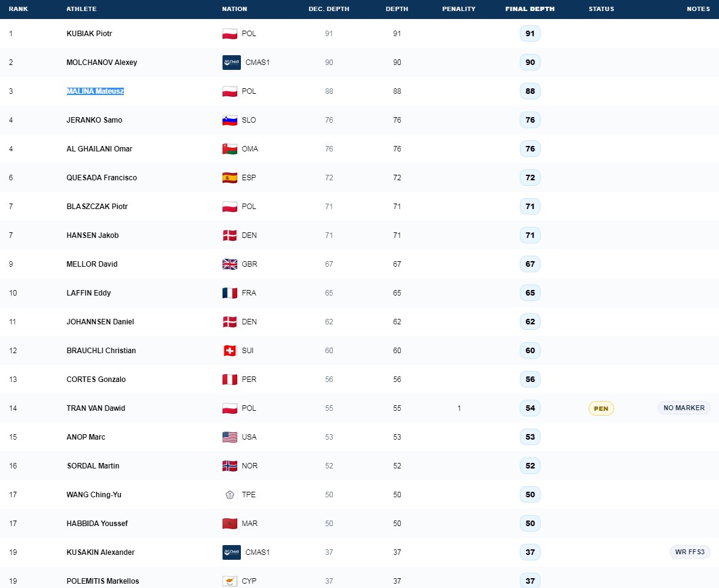Click the Oman flag beside AL GHAILANI Omar
The width and height of the screenshot is (719, 588).
click(x=230, y=149)
